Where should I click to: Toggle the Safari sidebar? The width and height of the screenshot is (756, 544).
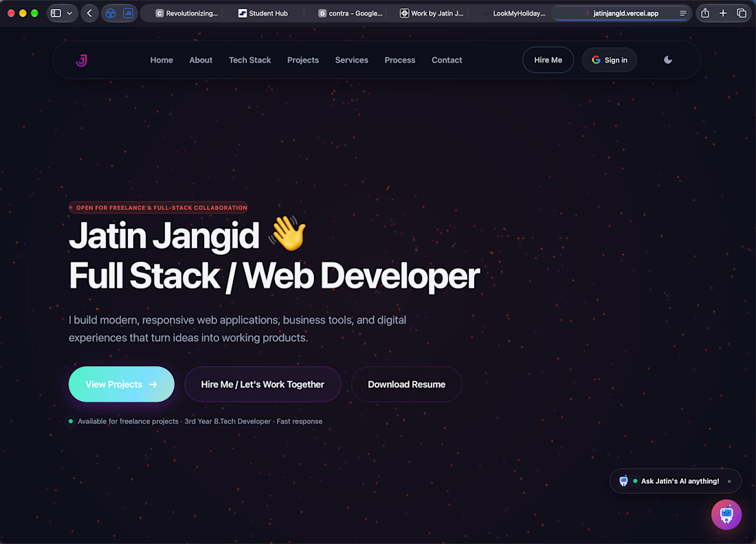pyautogui.click(x=56, y=13)
